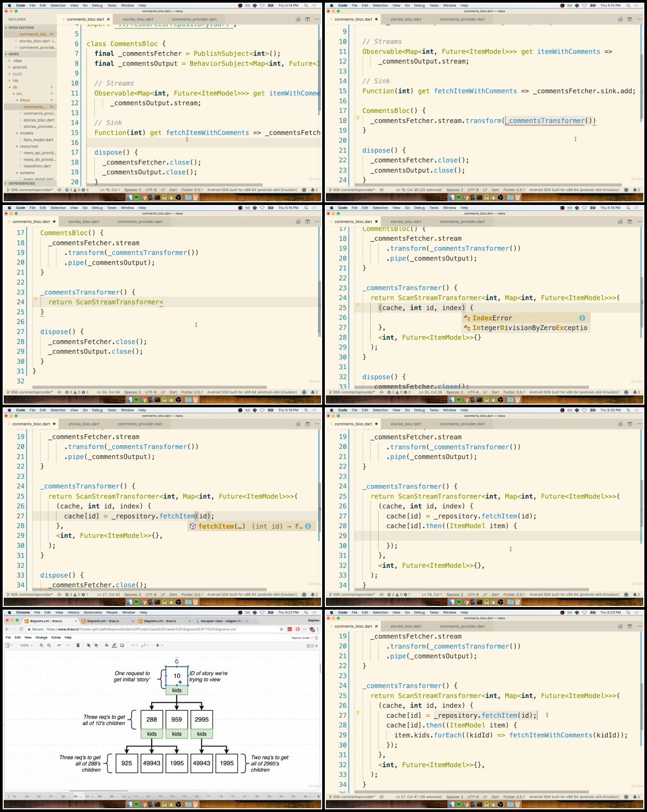The width and height of the screenshot is (647, 812).
Task: Open draw.io line color pencil icon
Action: coord(114,645)
